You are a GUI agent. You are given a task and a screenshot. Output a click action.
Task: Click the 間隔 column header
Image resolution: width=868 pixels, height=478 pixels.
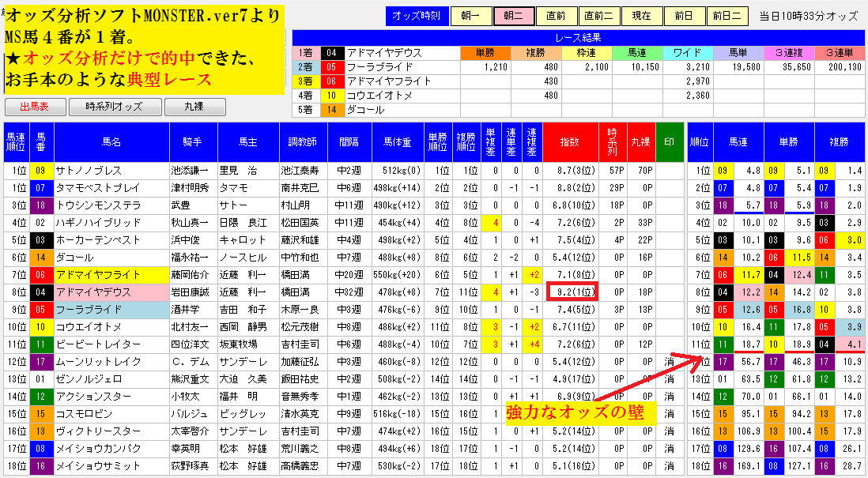[x=350, y=142]
